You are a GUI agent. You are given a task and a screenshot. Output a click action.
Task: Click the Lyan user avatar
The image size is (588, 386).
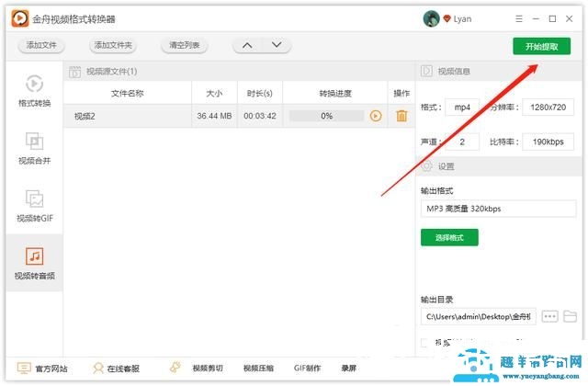[x=431, y=18]
